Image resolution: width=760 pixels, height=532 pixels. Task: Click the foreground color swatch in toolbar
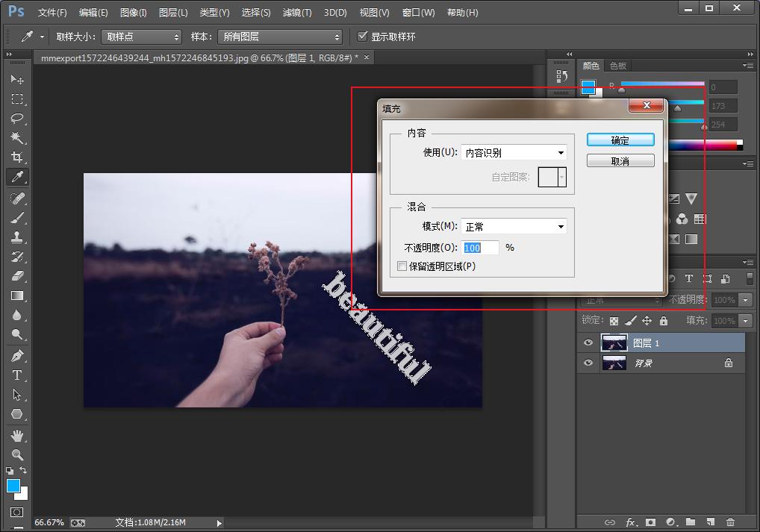[x=13, y=486]
